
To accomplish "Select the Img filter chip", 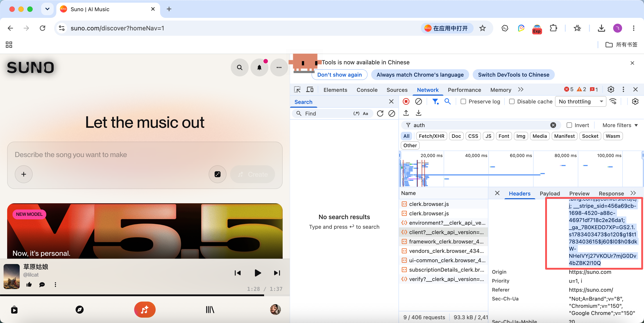I will coord(521,136).
